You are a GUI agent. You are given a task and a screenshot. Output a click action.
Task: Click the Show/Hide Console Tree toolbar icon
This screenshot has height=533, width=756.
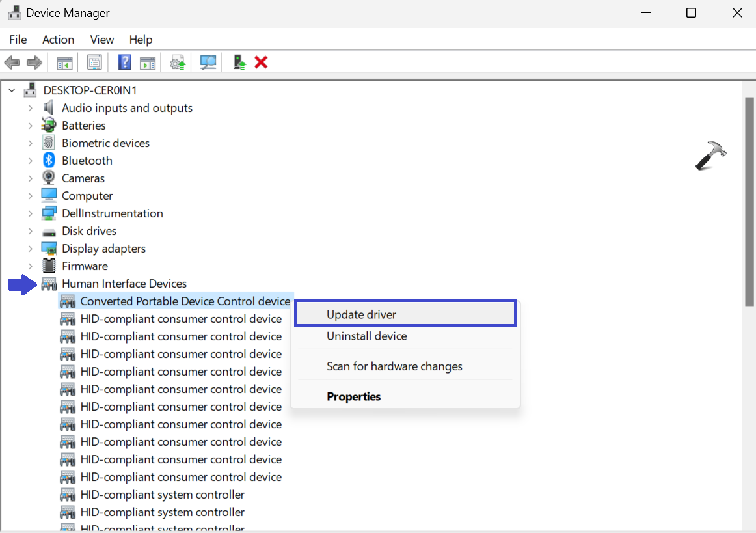64,62
